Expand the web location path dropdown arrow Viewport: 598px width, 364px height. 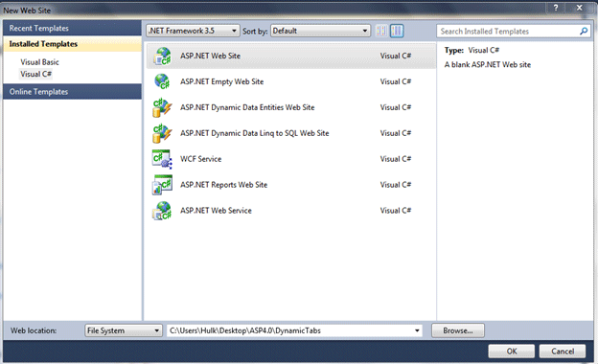click(417, 330)
